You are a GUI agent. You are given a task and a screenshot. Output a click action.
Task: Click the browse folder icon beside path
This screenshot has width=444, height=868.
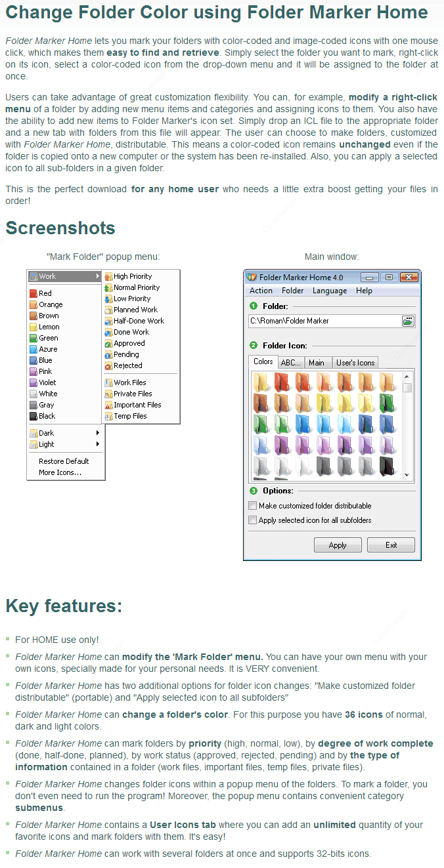tap(408, 321)
